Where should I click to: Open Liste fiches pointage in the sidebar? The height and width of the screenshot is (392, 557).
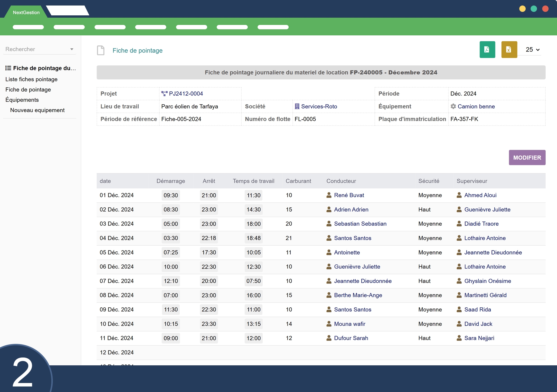31,79
